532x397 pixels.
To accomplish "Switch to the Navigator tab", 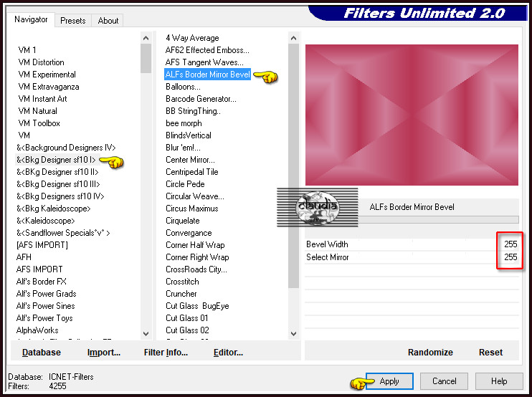I will click(31, 19).
